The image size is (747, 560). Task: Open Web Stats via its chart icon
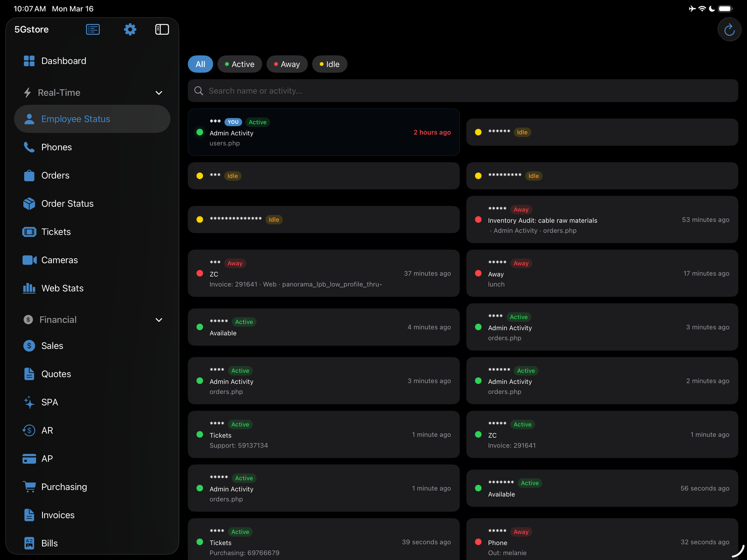28,288
